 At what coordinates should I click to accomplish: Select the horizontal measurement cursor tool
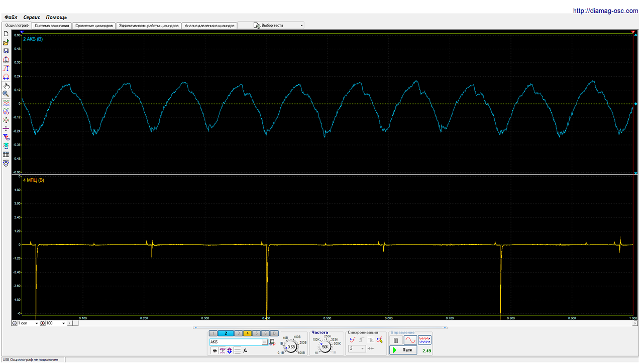[x=6, y=76]
